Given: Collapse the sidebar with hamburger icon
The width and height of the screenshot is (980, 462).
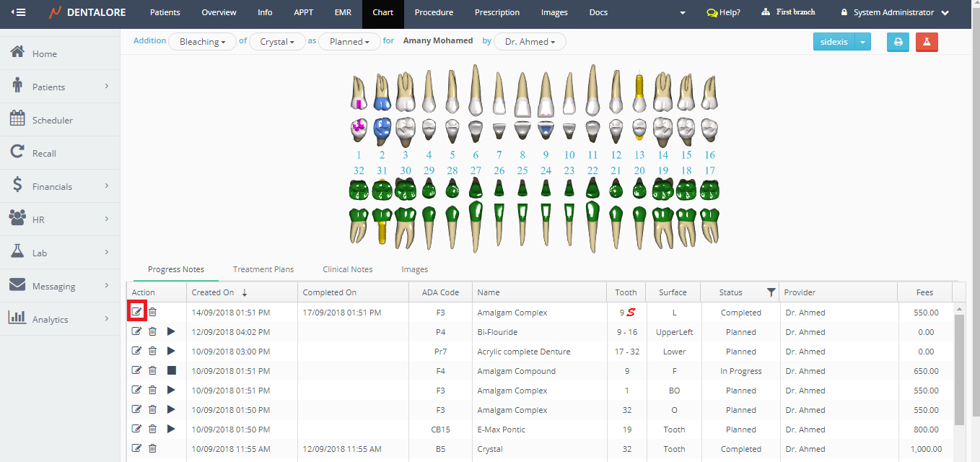Looking at the screenshot, I should click(18, 12).
